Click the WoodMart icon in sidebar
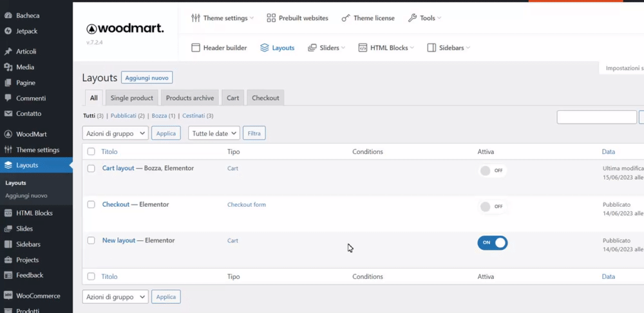 click(x=8, y=134)
